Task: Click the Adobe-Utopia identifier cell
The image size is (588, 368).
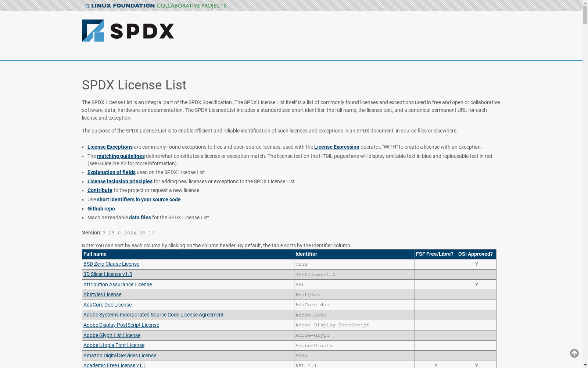Action: [354, 346]
